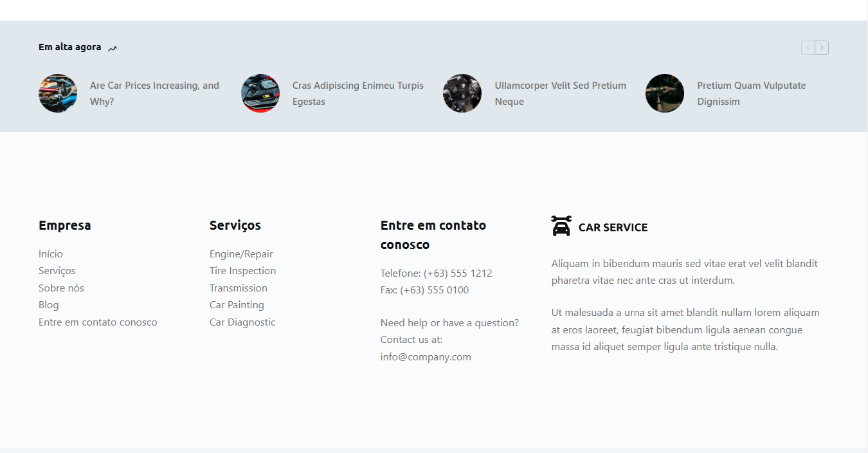Click the trending arrow icon beside Em alta agora

point(113,48)
